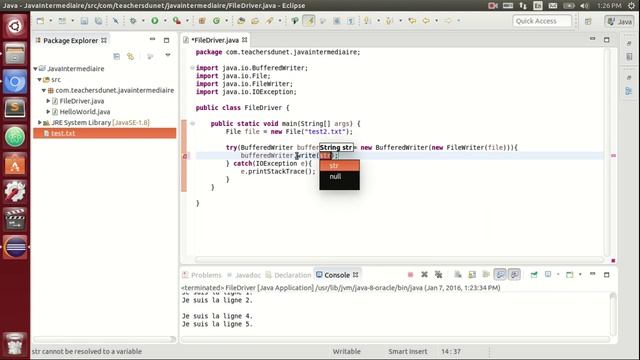Click the New Java Package icon
The width and height of the screenshot is (640, 360).
click(202, 21)
